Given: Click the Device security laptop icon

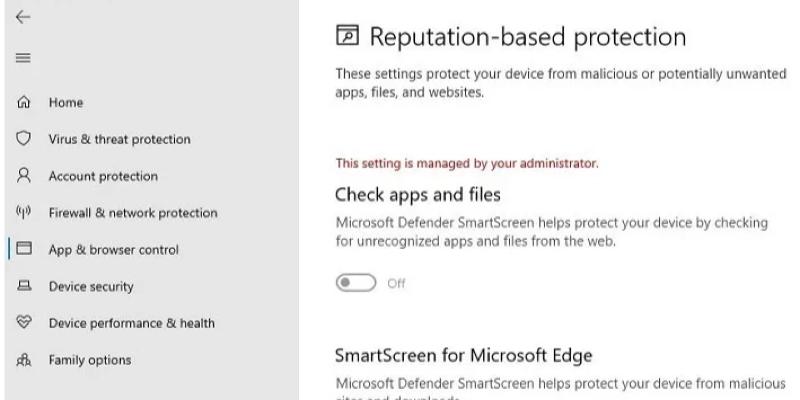Looking at the screenshot, I should [x=23, y=286].
